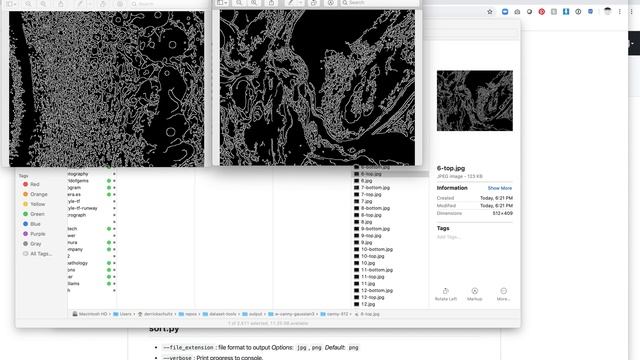Click the 6-top.jpg thumbnail in preview pane
This screenshot has height=360, width=640.
click(475, 101)
